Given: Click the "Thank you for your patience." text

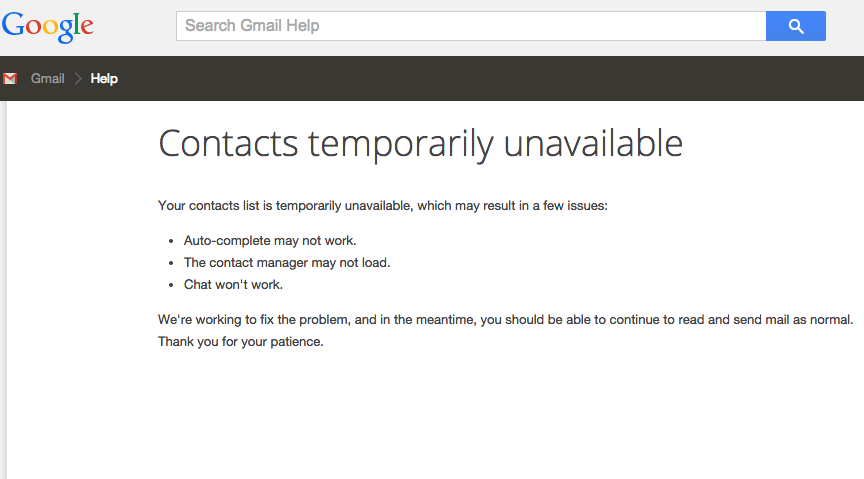Looking at the screenshot, I should [241, 342].
